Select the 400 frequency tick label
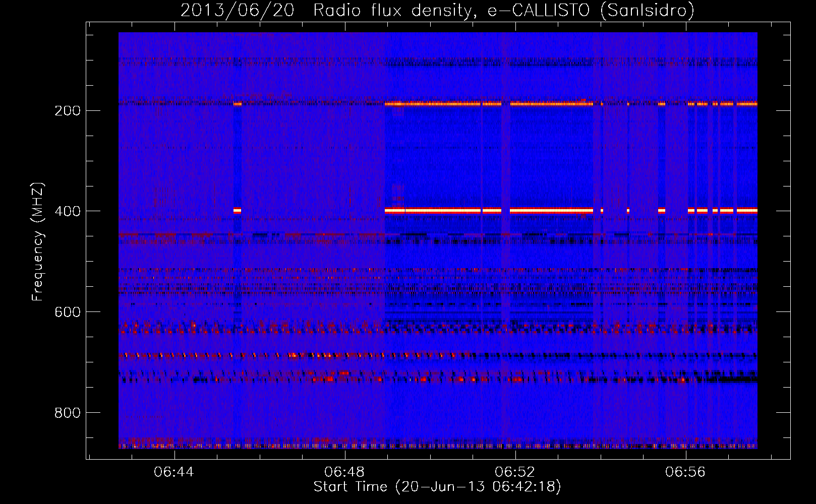Screen dimensions: 816x504 [67, 211]
